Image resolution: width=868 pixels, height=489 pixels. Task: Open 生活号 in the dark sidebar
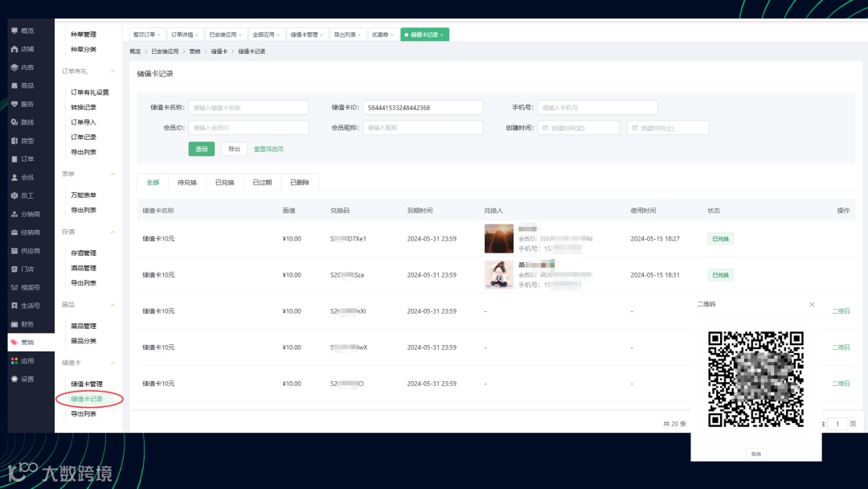(x=26, y=306)
